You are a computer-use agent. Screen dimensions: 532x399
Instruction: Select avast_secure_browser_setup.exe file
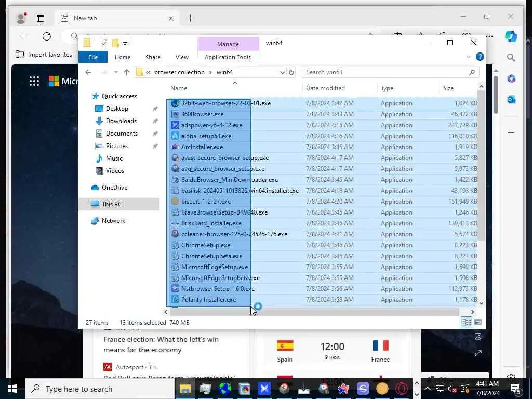[224, 158]
